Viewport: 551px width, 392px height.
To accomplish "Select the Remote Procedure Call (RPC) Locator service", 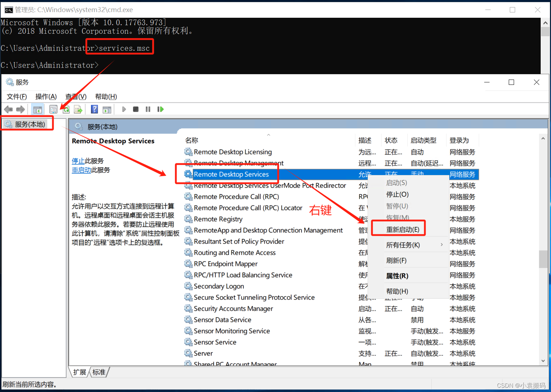I will tap(248, 208).
